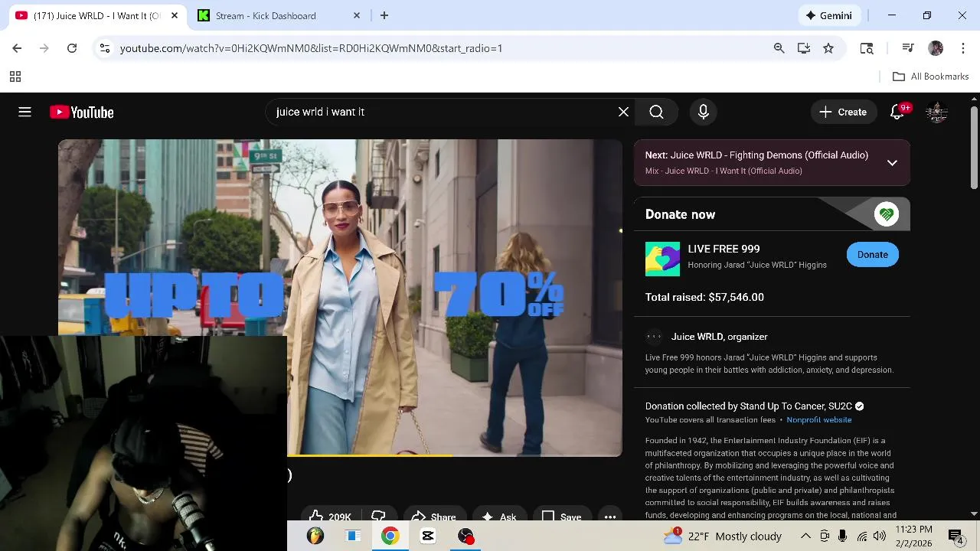Image resolution: width=980 pixels, height=551 pixels.
Task: Open the zoom magnifier in address bar
Action: coord(779,48)
